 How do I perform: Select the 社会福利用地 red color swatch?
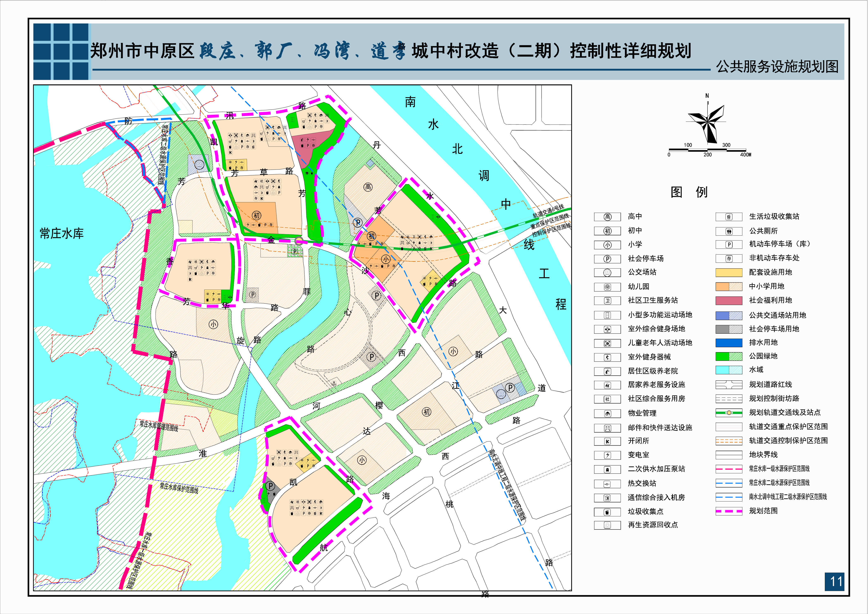tap(729, 300)
